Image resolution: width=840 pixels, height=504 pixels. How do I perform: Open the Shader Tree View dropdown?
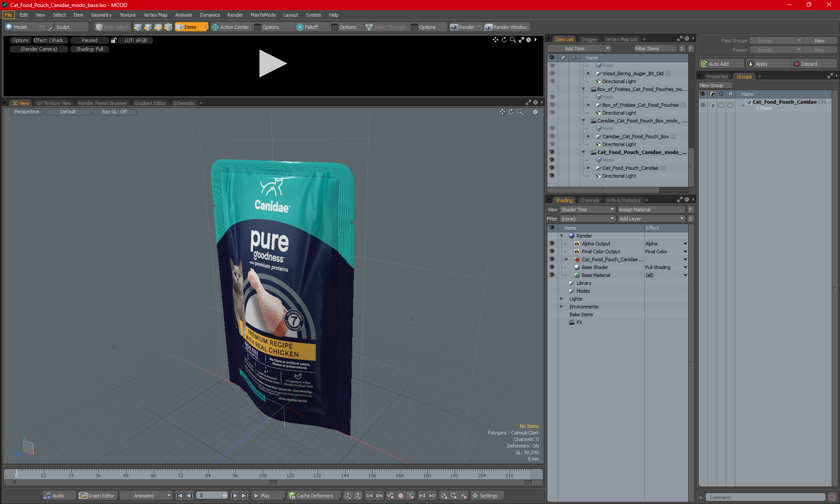(x=588, y=210)
